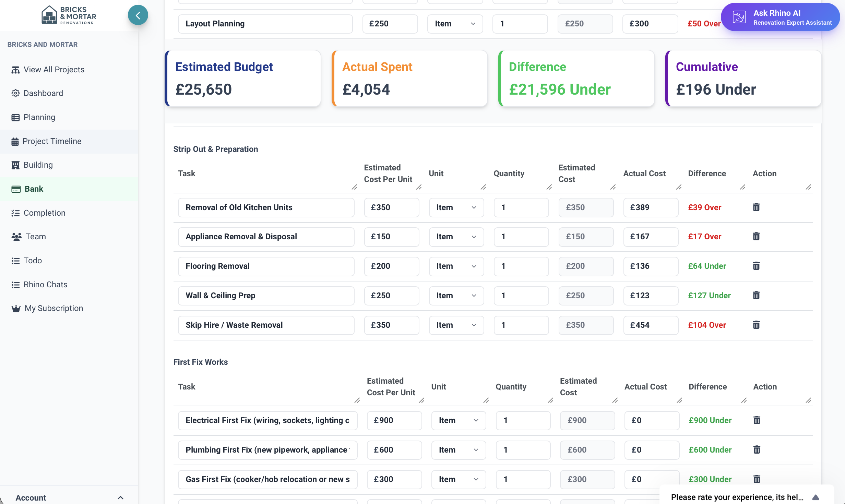Go to the Completion menu item
This screenshot has width=845, height=504.
[x=44, y=213]
